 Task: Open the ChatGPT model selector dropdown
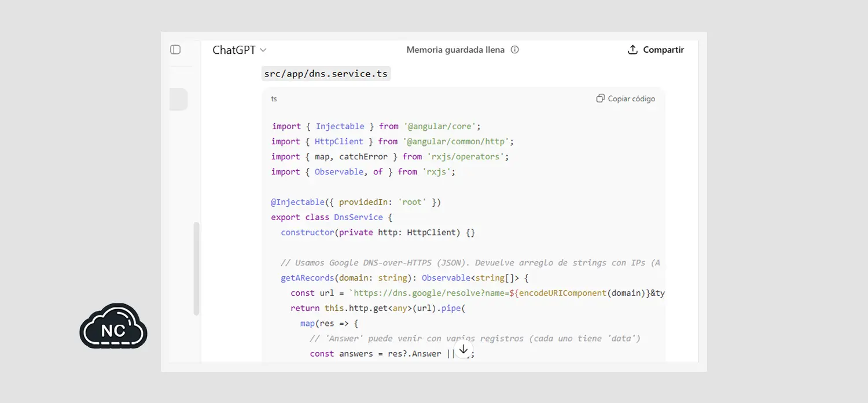[239, 50]
